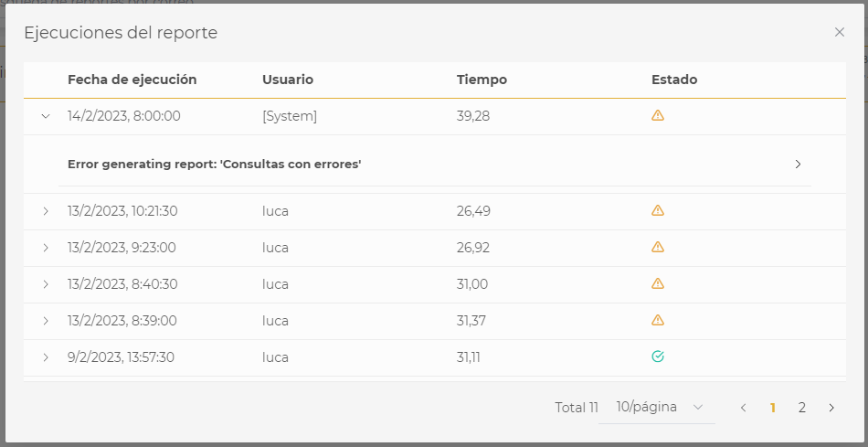Go to next page with right arrow
868x447 pixels.
coord(831,408)
